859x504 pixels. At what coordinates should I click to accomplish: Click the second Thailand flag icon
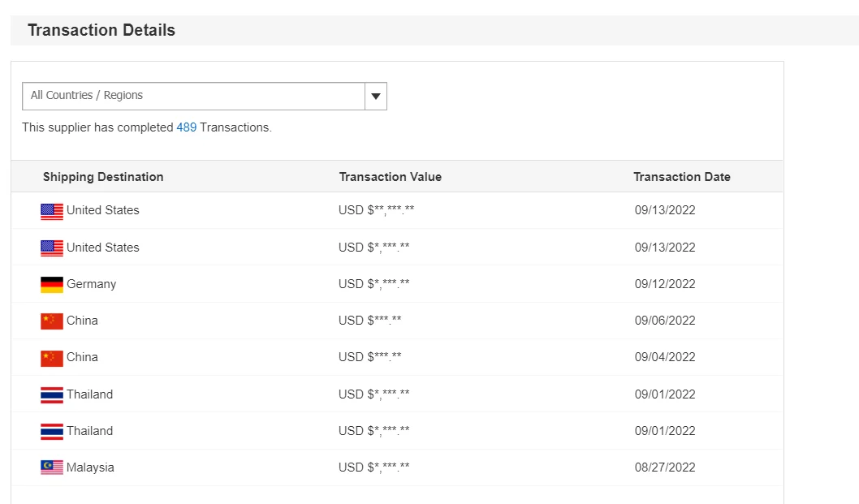[52, 432]
